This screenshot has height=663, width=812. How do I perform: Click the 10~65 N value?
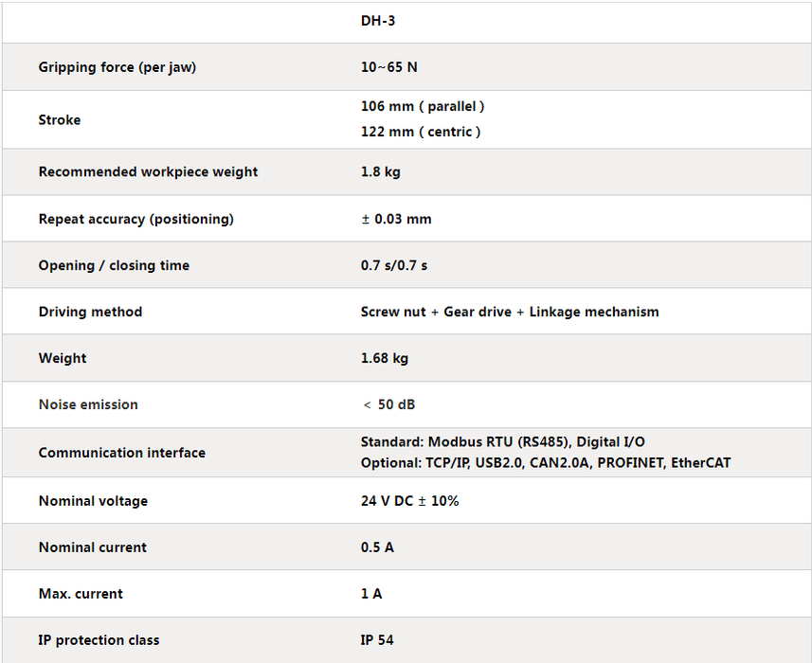pyautogui.click(x=389, y=67)
